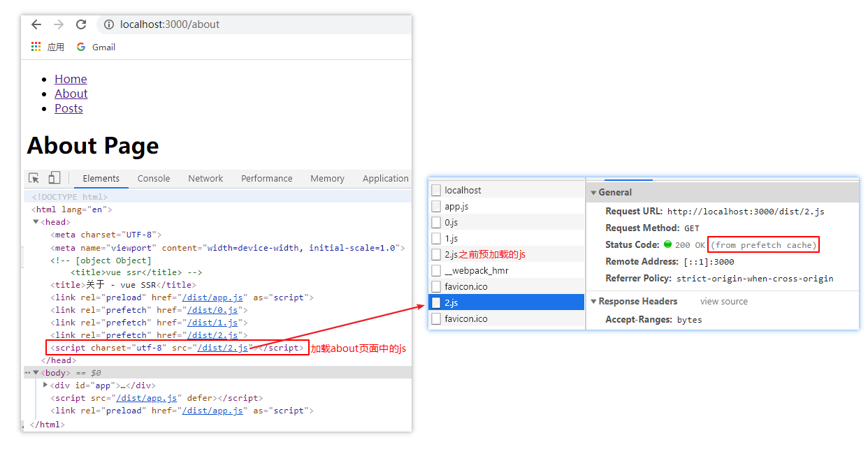Click the file icon beside 1.js request
Image resolution: width=868 pixels, height=456 pixels.
pyautogui.click(x=436, y=238)
